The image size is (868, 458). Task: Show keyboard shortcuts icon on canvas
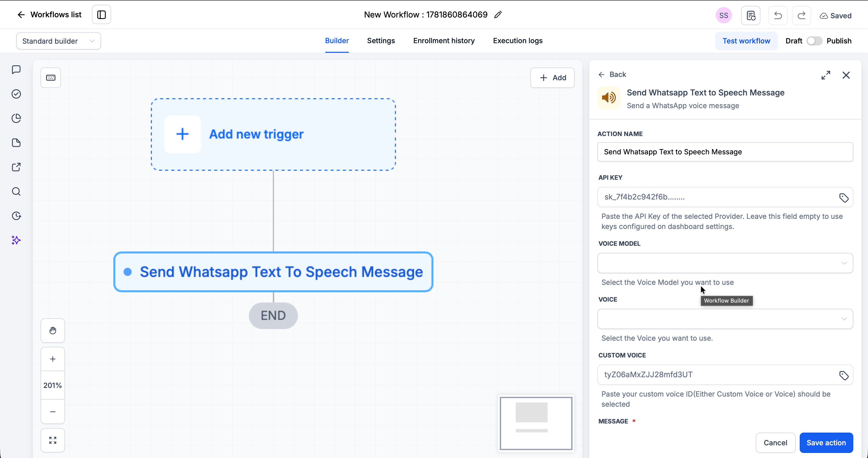[51, 78]
